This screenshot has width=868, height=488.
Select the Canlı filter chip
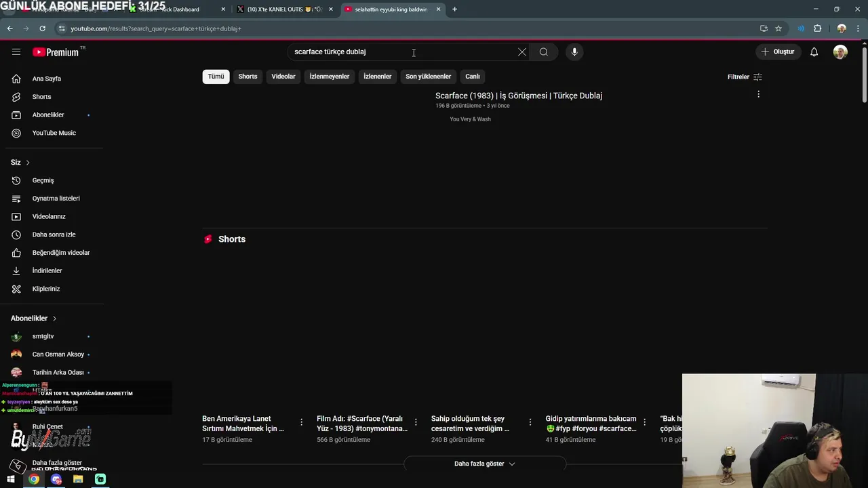click(473, 77)
